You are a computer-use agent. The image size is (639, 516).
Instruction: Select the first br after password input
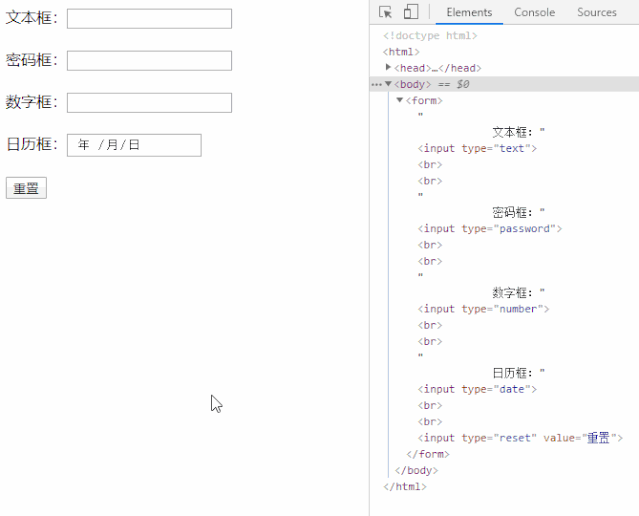430,245
